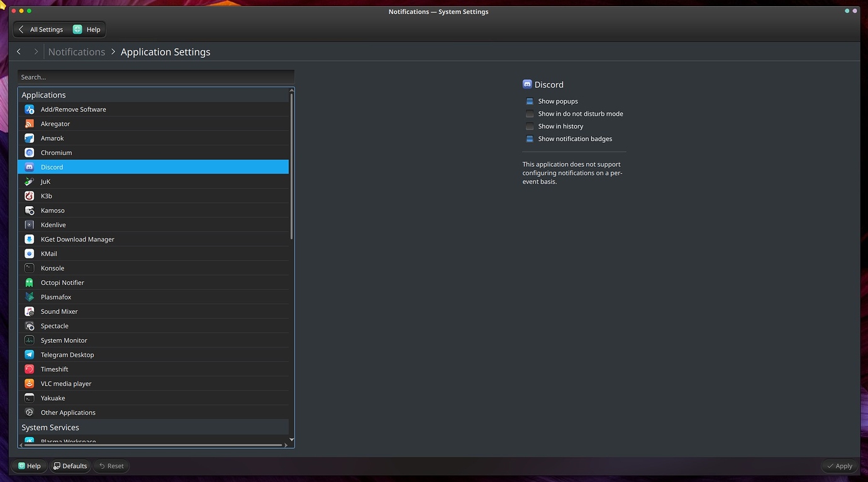Select the Timeshift row
This screenshot has width=868, height=482.
pos(153,370)
